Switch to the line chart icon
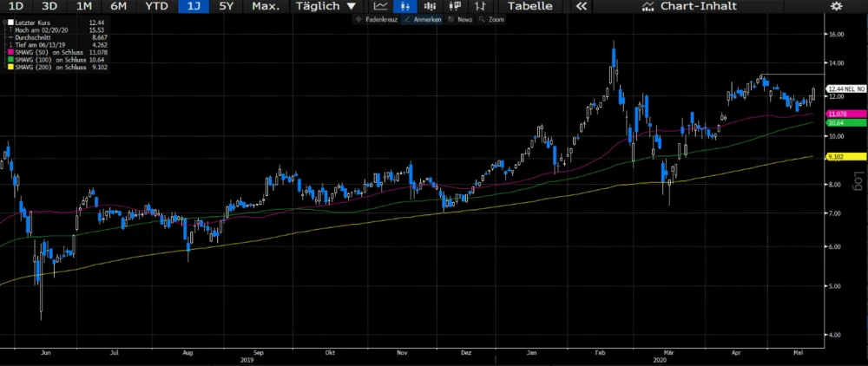The height and width of the screenshot is (366, 868). coord(380,6)
